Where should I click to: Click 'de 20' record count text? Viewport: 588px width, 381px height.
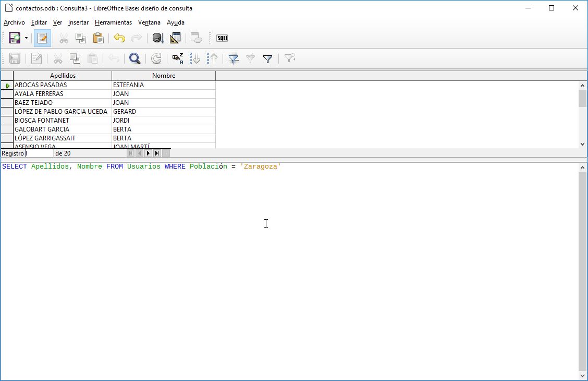point(63,153)
